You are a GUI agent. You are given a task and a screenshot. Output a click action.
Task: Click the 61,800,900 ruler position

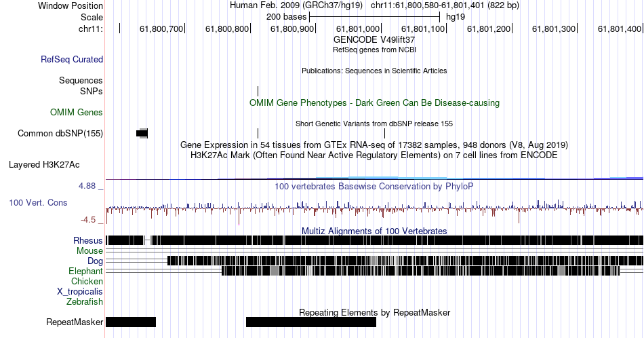tap(292, 29)
